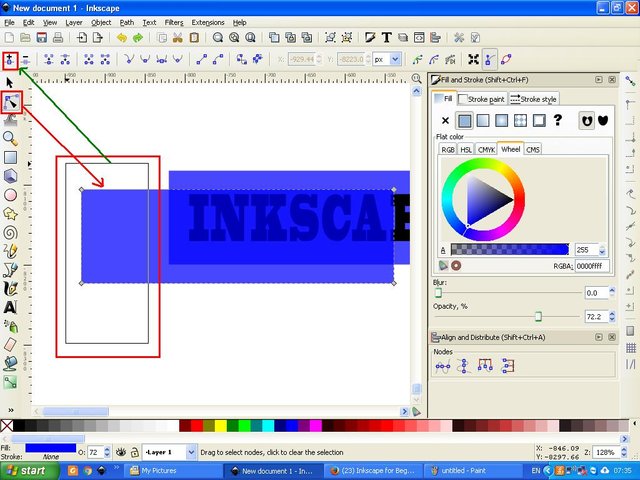Switch to Stroke paint tab
640x480 pixels.
[482, 99]
